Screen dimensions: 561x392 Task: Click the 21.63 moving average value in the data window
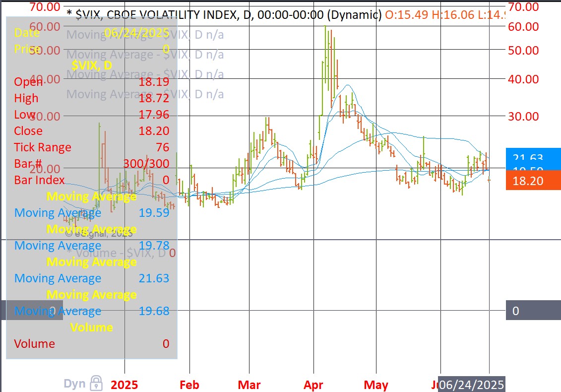tap(154, 278)
